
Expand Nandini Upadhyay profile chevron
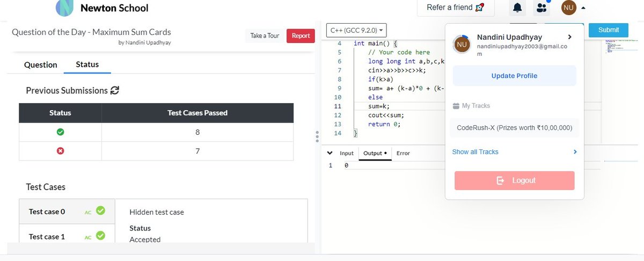click(569, 37)
